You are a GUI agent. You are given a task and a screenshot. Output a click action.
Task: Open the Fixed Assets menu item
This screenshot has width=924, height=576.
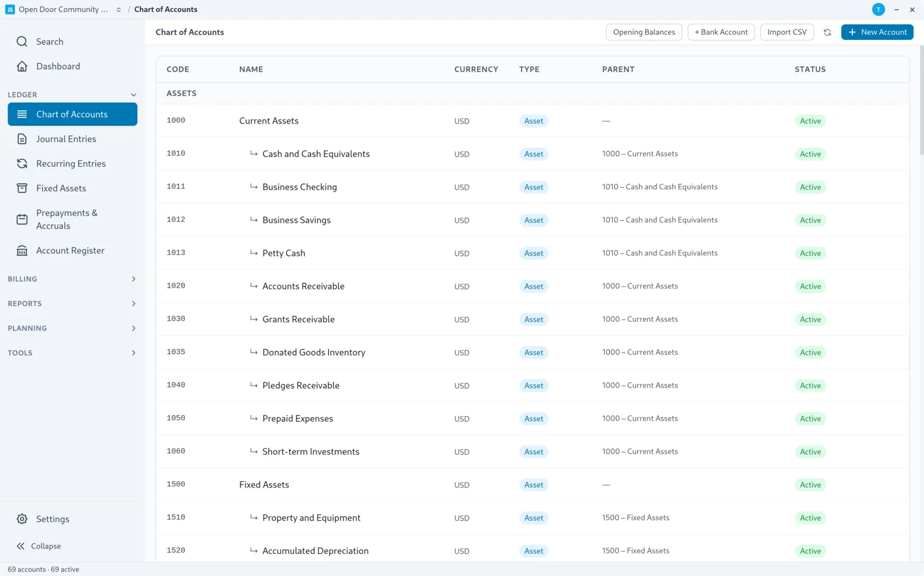pos(72,188)
